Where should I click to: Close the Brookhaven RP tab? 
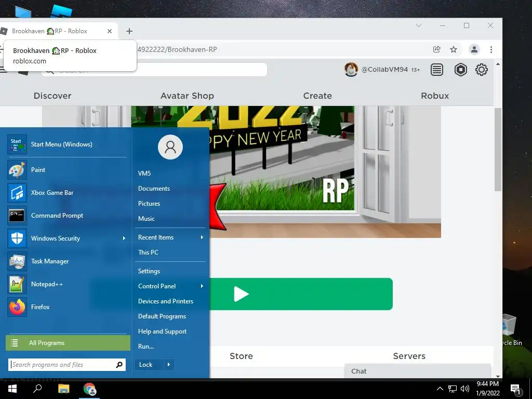tap(110, 31)
